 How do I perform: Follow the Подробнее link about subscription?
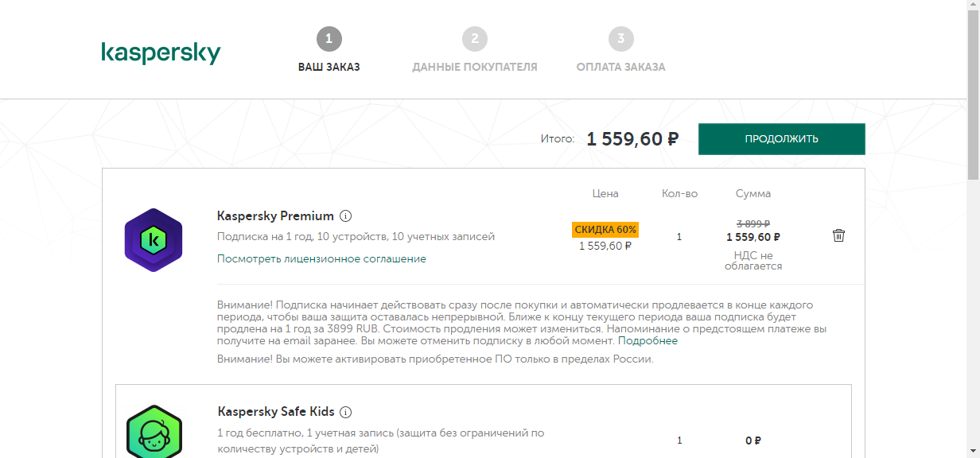[648, 341]
